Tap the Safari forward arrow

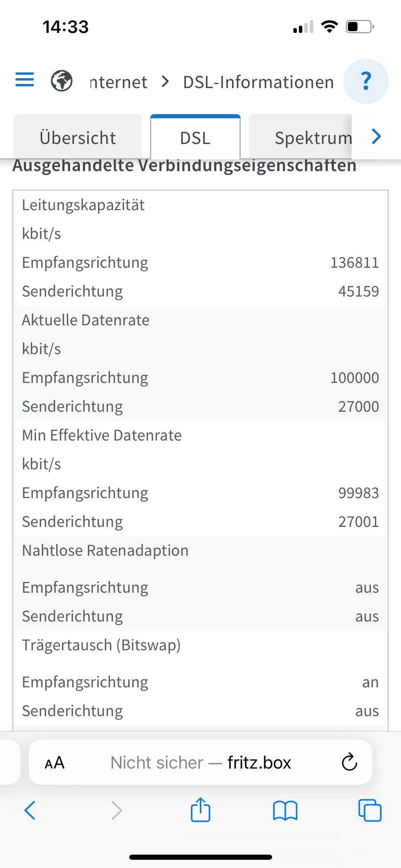117,810
